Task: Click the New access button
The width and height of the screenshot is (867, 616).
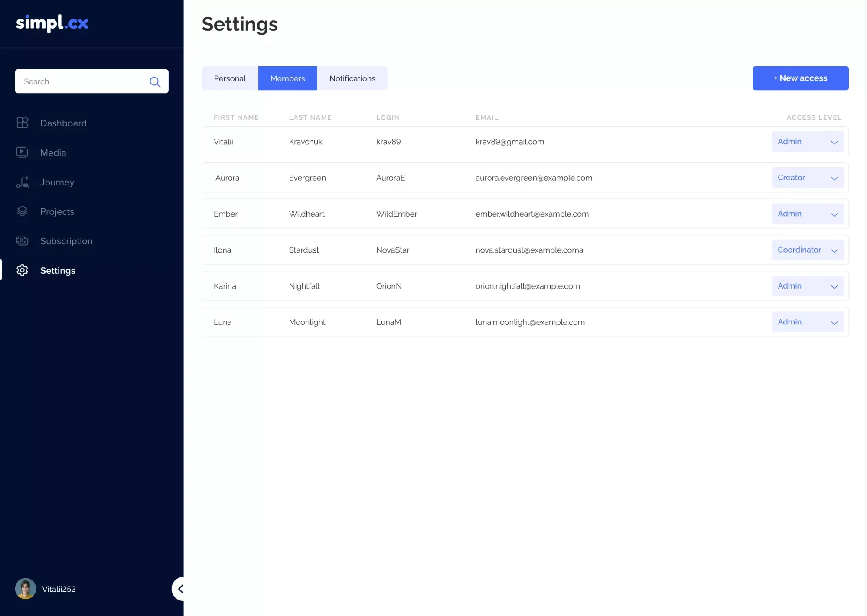Action: click(800, 78)
